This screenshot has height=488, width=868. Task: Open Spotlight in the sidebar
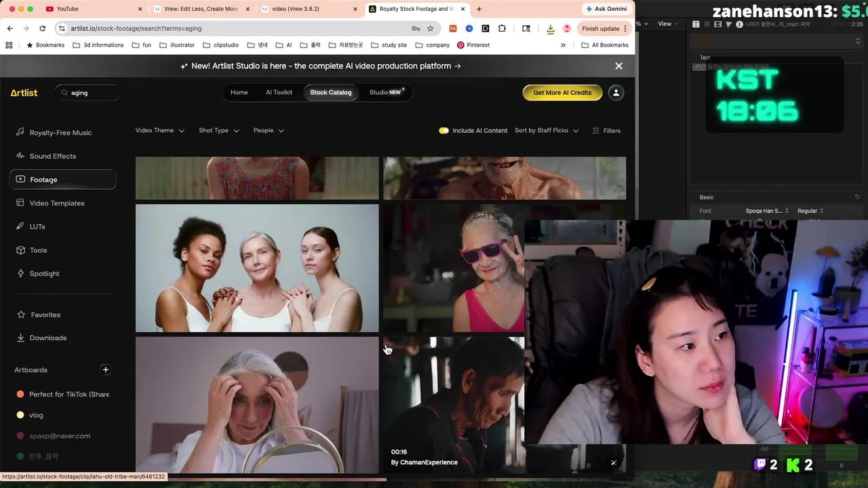pyautogui.click(x=44, y=274)
